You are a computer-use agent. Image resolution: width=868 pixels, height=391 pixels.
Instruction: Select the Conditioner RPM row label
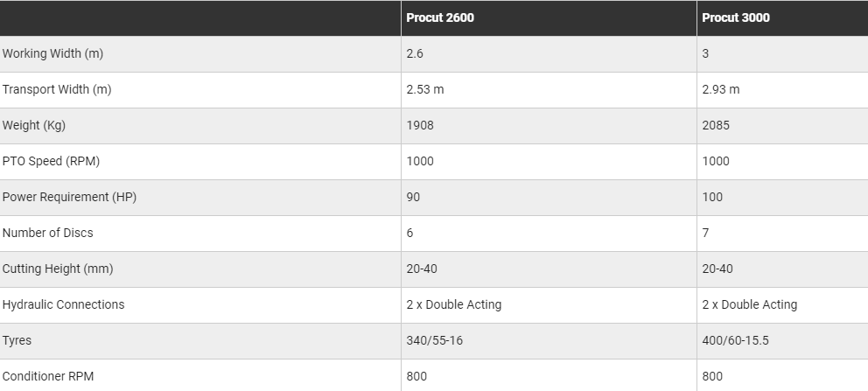tap(48, 376)
